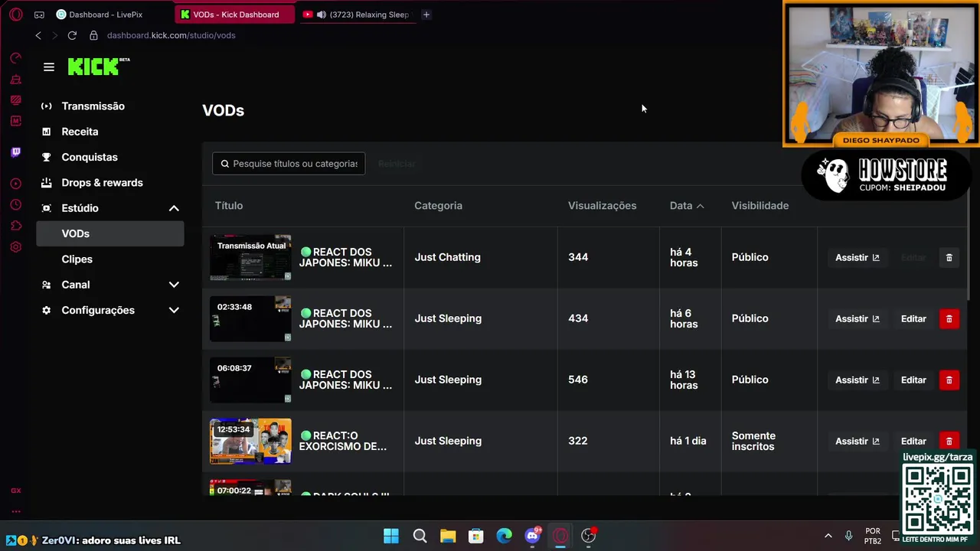Click the Reiniciar button beside search

pyautogui.click(x=397, y=164)
